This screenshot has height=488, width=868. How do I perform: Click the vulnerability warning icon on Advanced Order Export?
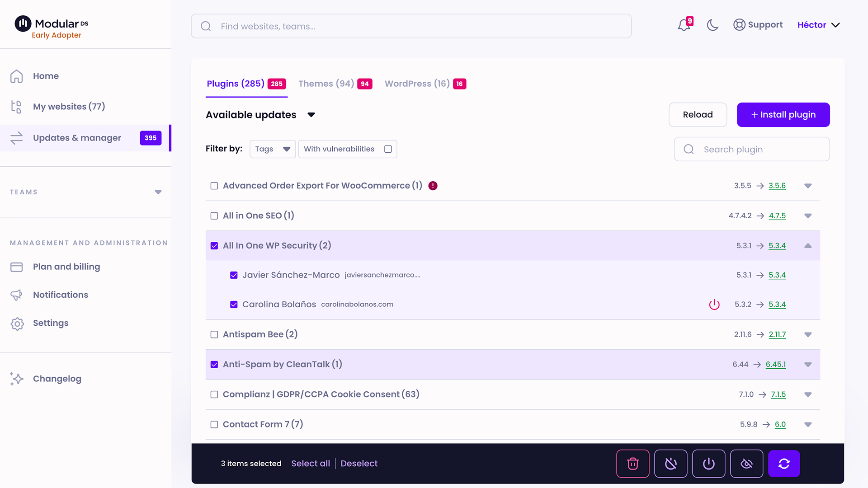coord(433,185)
